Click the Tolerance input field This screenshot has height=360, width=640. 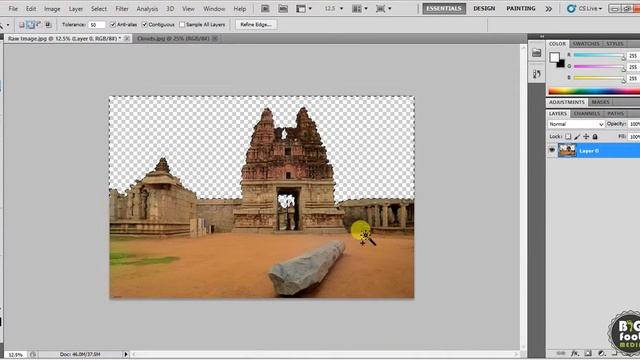[97, 25]
